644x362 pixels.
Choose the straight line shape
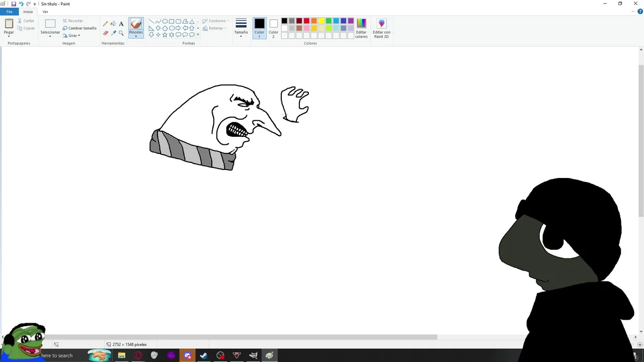tap(151, 22)
